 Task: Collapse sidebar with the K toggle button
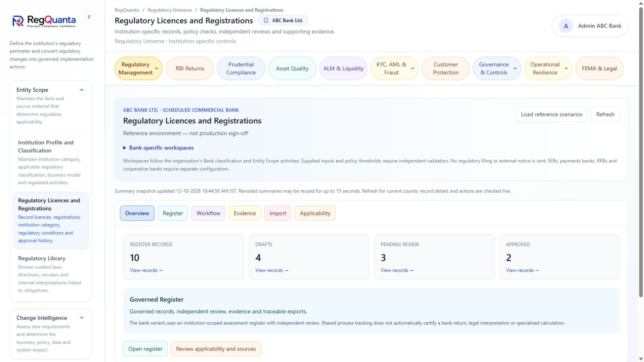coord(89,17)
